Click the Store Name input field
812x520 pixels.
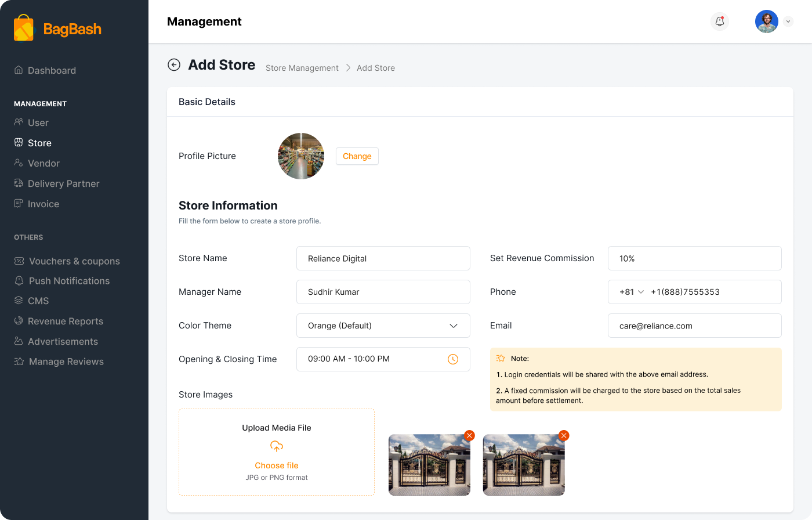pos(383,258)
